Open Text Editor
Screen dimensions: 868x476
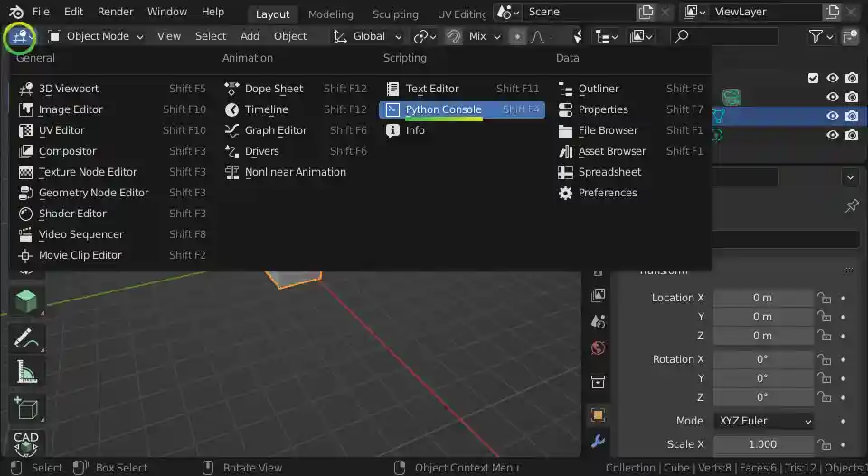coord(462,89)
